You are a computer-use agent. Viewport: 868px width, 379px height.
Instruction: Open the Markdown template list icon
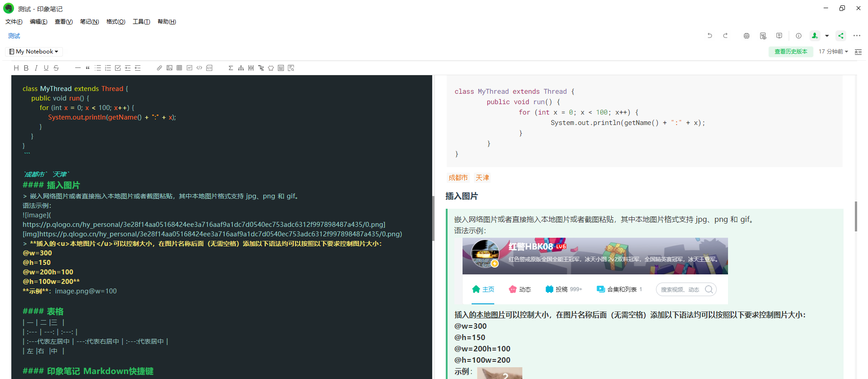[x=281, y=68]
